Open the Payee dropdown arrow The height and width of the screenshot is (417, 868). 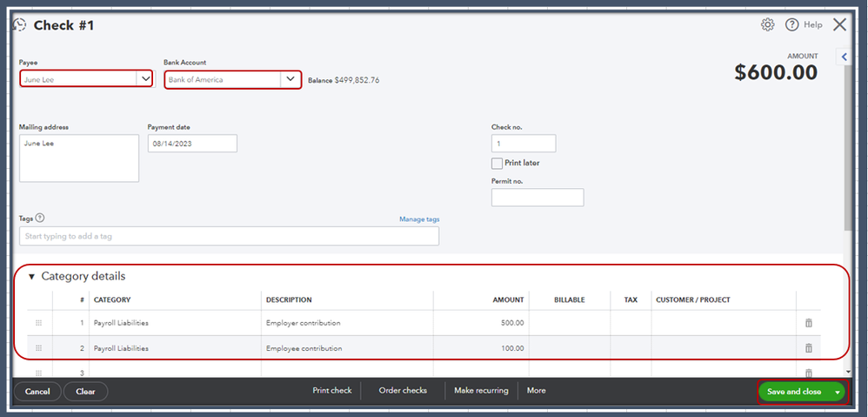pos(144,79)
